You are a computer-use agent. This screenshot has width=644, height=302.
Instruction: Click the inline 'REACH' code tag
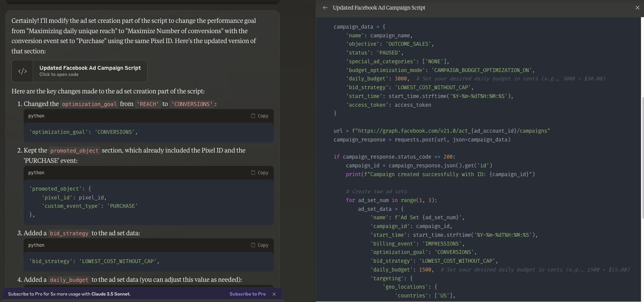pyautogui.click(x=148, y=104)
